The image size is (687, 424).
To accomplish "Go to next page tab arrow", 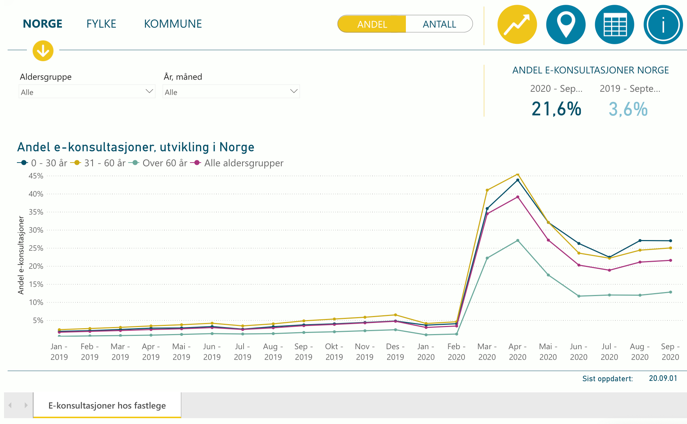I will click(26, 405).
